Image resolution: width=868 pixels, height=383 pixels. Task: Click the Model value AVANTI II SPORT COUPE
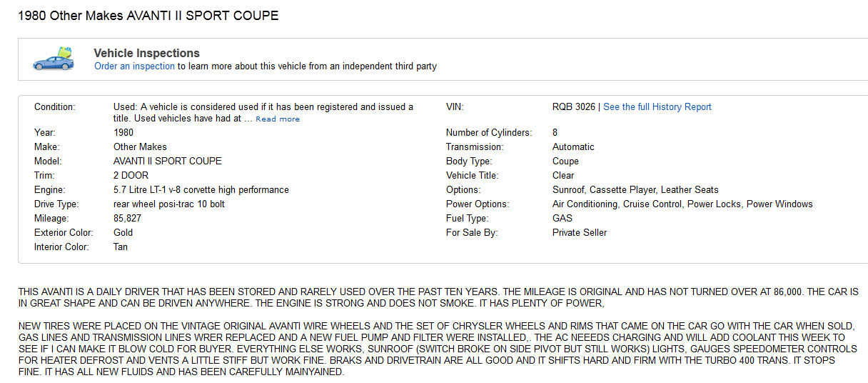click(167, 161)
